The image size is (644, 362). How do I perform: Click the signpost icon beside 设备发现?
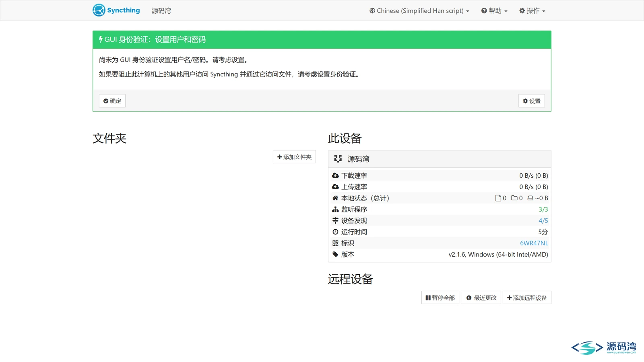point(335,220)
